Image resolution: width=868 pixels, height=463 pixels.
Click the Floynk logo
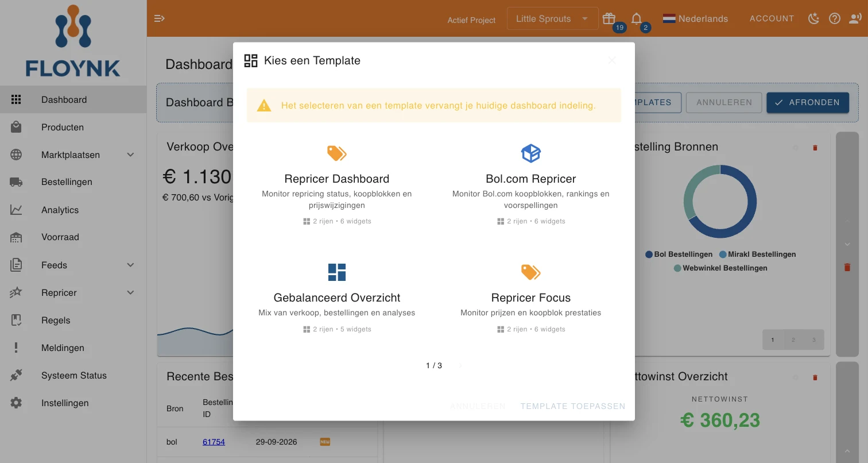(x=73, y=41)
